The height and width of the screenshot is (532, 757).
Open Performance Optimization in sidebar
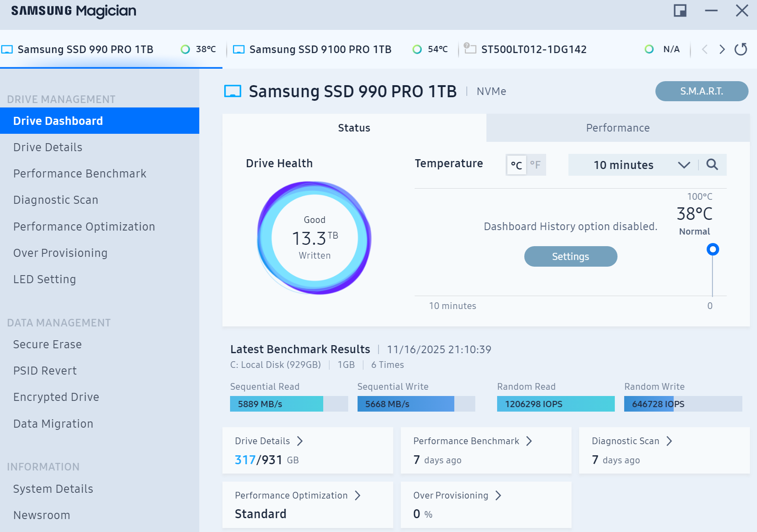pyautogui.click(x=99, y=227)
